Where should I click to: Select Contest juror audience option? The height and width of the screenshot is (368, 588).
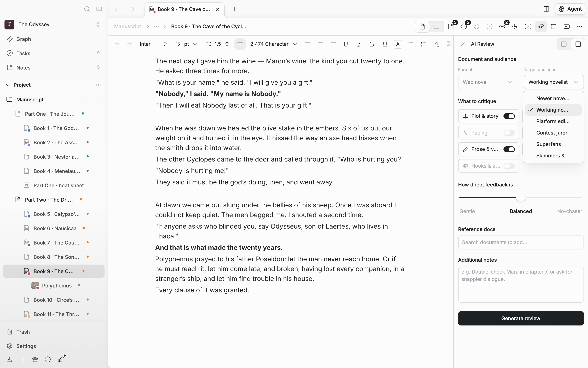click(553, 133)
